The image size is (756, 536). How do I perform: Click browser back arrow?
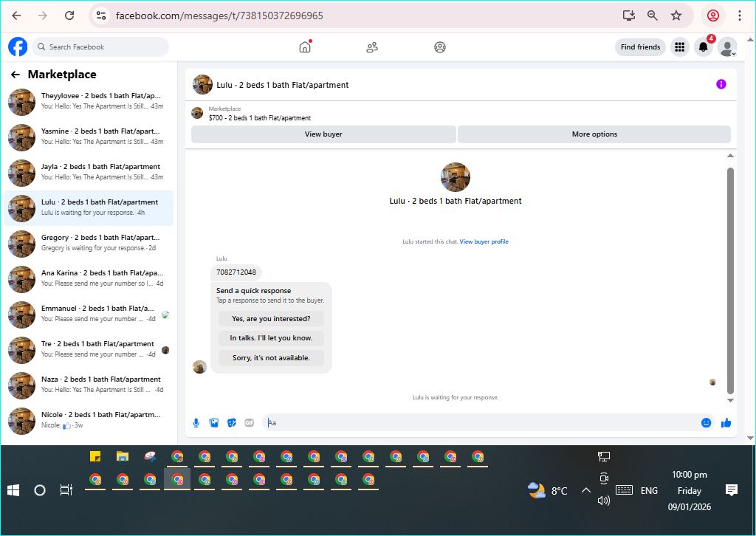pyautogui.click(x=16, y=16)
